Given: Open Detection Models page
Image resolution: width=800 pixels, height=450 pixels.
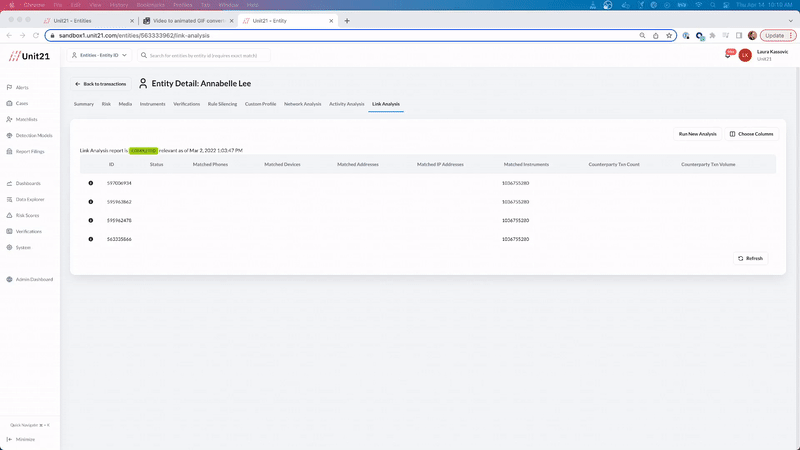Looking at the screenshot, I should 30,135.
